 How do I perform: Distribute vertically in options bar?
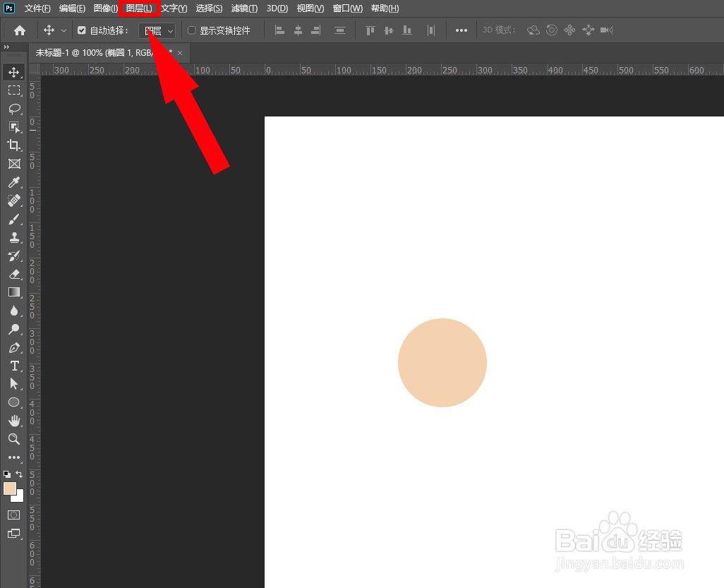(340, 30)
